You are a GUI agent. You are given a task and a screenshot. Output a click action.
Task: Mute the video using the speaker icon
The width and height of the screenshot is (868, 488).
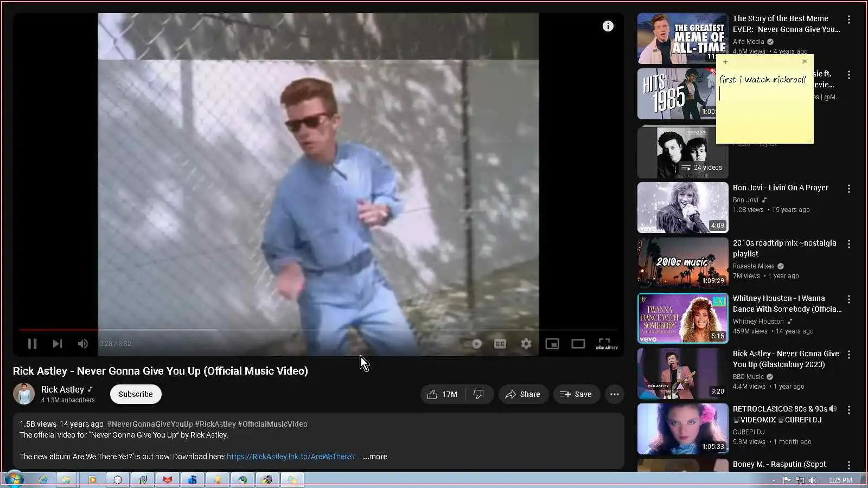(83, 344)
